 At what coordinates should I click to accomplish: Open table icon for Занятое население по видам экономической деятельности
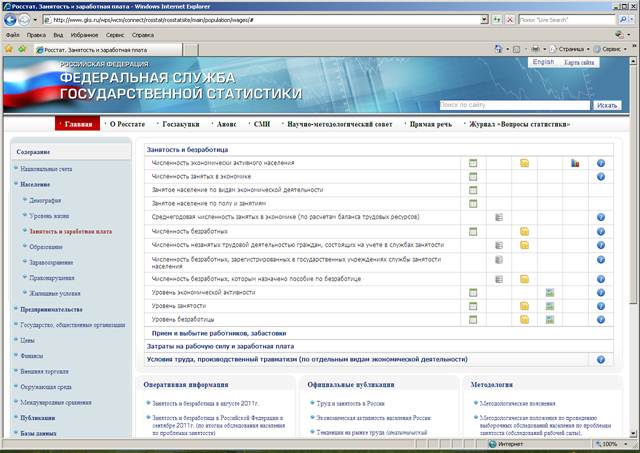(x=473, y=190)
